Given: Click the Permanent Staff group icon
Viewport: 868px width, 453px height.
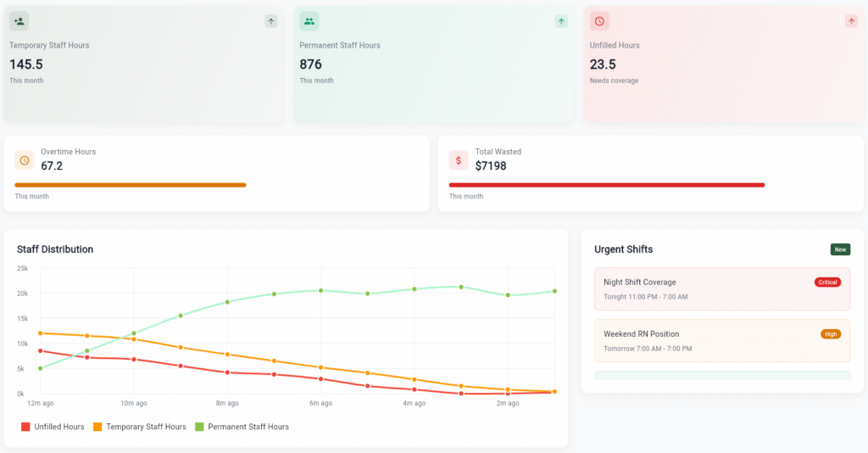Looking at the screenshot, I should click(309, 21).
